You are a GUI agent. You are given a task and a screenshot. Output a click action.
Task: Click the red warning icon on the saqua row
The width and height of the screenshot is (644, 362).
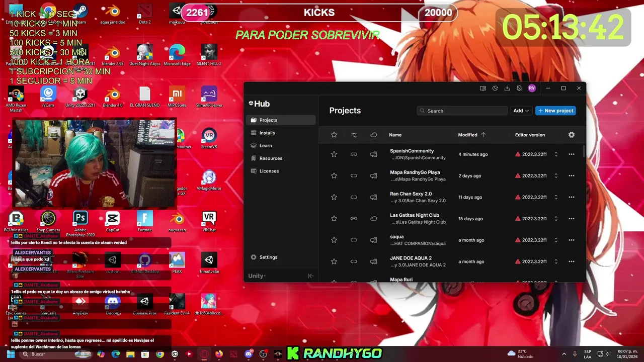pyautogui.click(x=518, y=240)
